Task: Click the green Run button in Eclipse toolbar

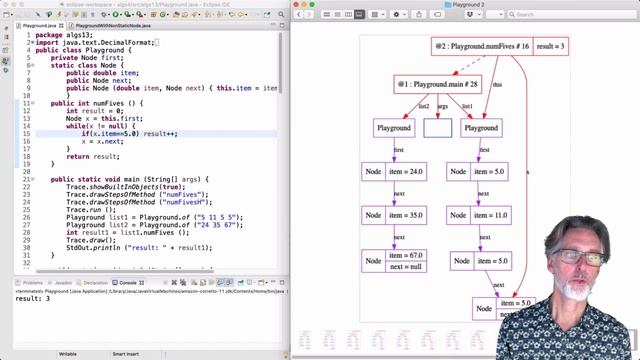Action: tap(116, 14)
